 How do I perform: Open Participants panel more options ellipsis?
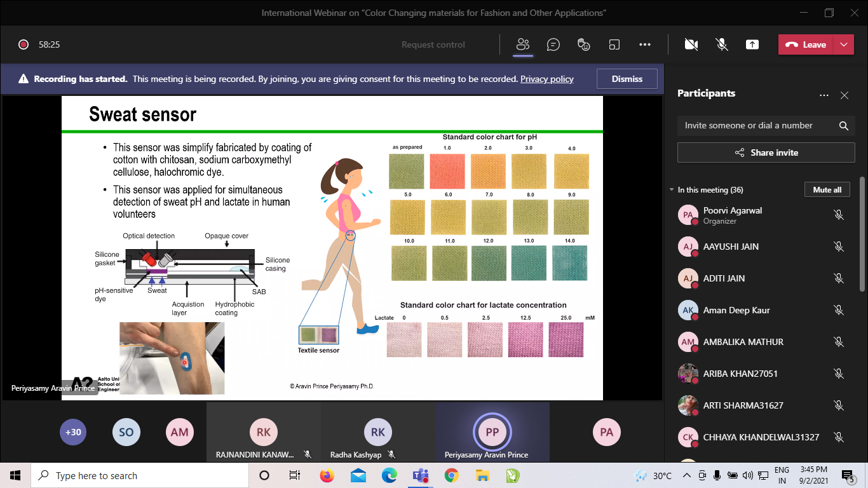pyautogui.click(x=824, y=95)
